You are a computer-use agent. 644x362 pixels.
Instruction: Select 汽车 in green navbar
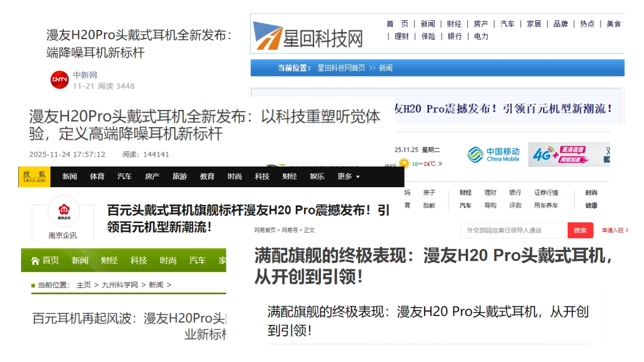coord(197,261)
